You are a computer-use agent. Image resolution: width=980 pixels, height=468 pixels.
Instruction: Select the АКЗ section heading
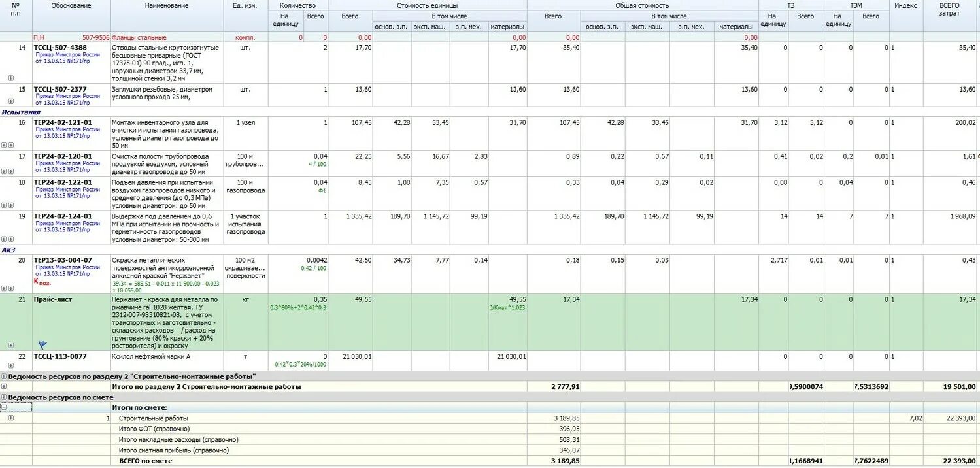pyautogui.click(x=8, y=250)
